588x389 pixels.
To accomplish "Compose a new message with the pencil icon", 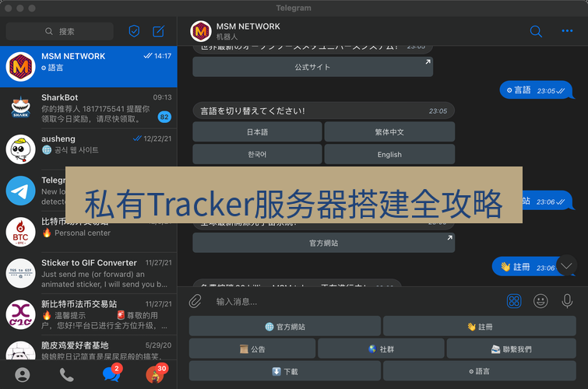I will click(159, 31).
